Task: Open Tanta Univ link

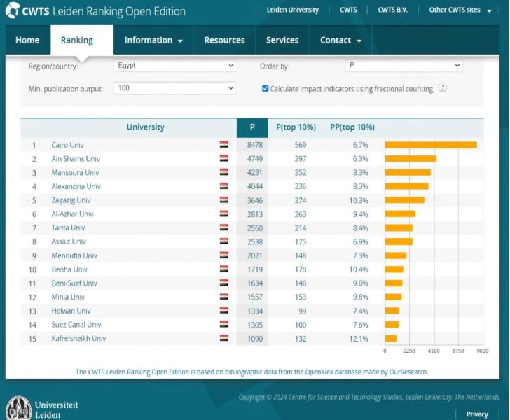Action: (x=68, y=227)
